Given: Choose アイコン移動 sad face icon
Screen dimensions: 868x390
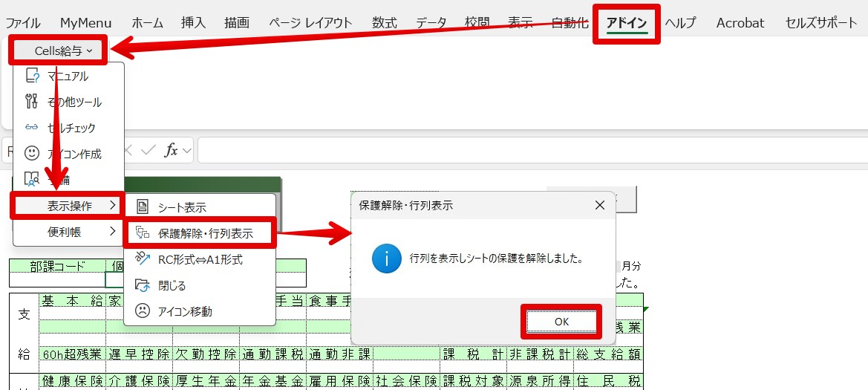Looking at the screenshot, I should pyautogui.click(x=143, y=311).
